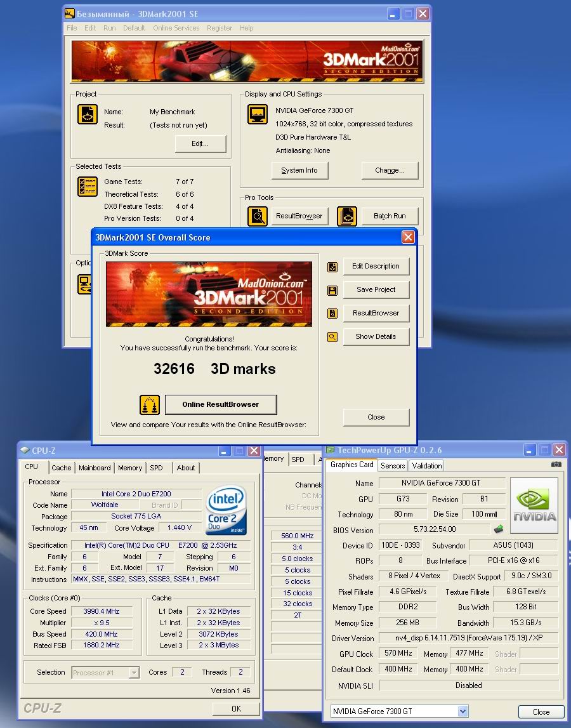Open the Run menu in 3DMark2001
The height and width of the screenshot is (728, 571).
click(x=110, y=28)
